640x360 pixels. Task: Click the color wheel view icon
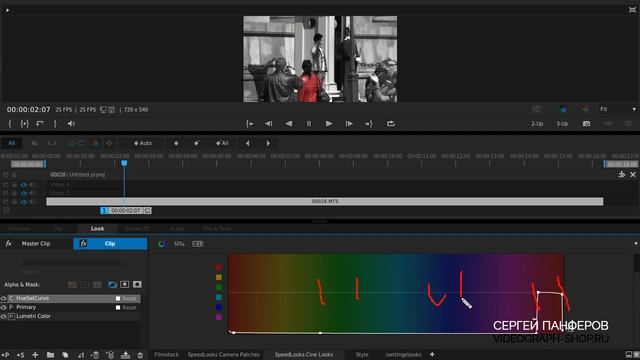162,244
